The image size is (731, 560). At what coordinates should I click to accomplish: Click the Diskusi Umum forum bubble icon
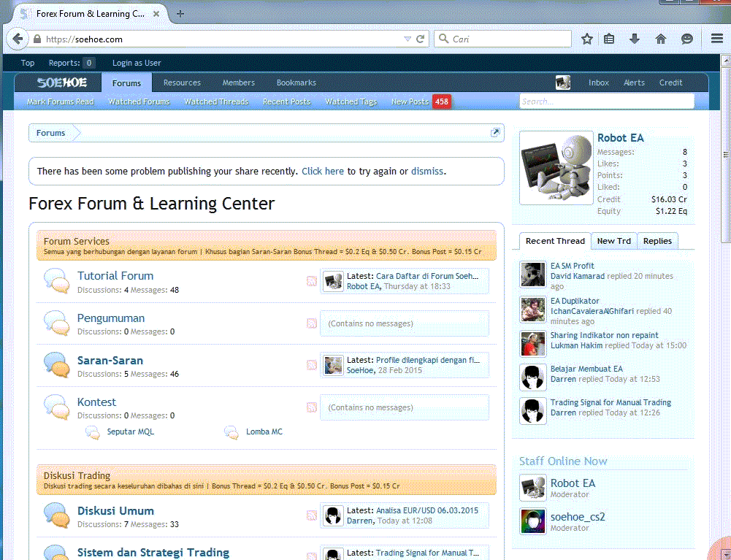pos(56,515)
